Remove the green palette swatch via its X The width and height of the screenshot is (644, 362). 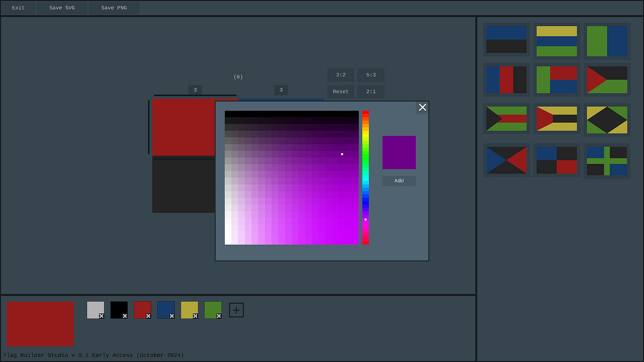(x=219, y=316)
